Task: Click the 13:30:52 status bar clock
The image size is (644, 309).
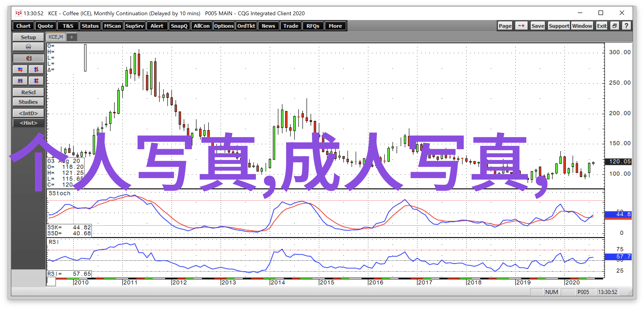Action: pos(607,292)
